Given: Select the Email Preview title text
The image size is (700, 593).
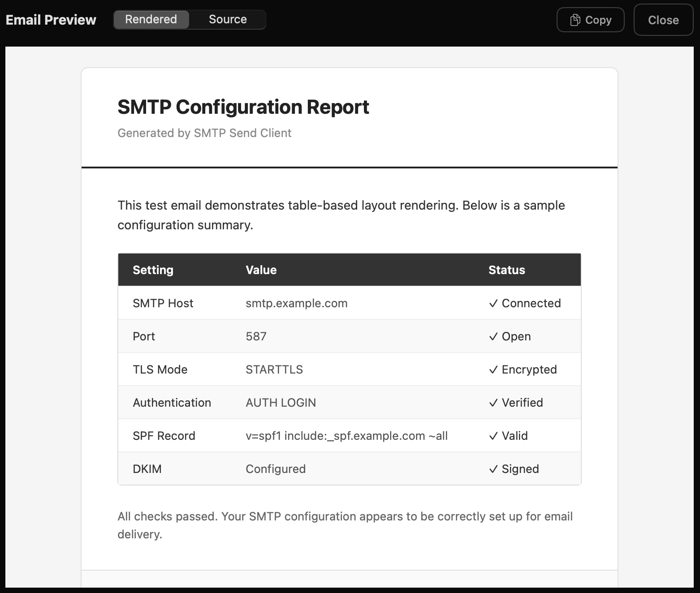Looking at the screenshot, I should coord(51,20).
